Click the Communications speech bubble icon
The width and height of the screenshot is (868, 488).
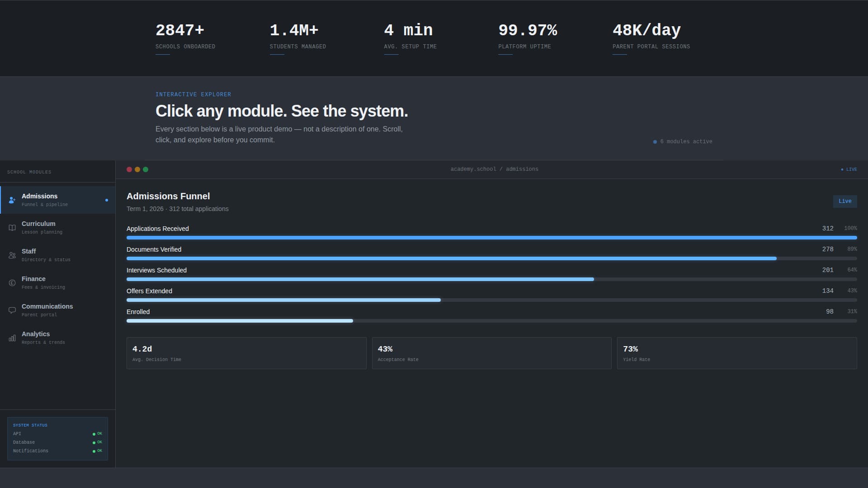tap(12, 310)
